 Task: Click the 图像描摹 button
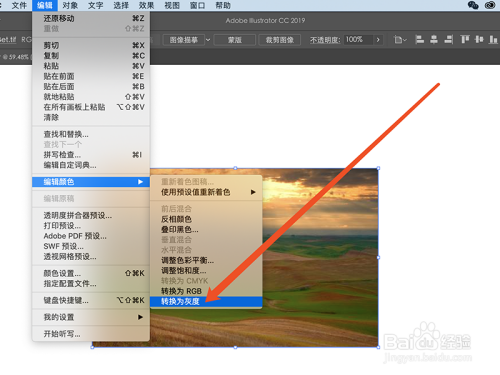click(x=184, y=40)
